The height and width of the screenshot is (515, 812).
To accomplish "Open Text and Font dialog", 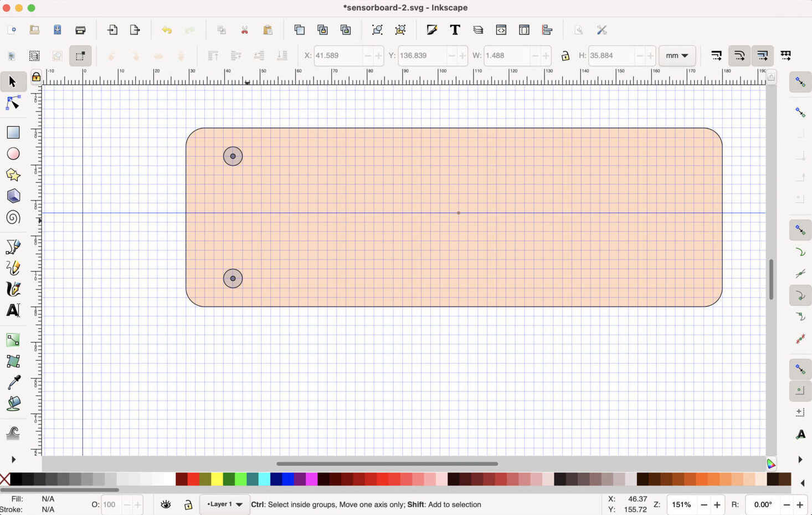I will [x=455, y=30].
